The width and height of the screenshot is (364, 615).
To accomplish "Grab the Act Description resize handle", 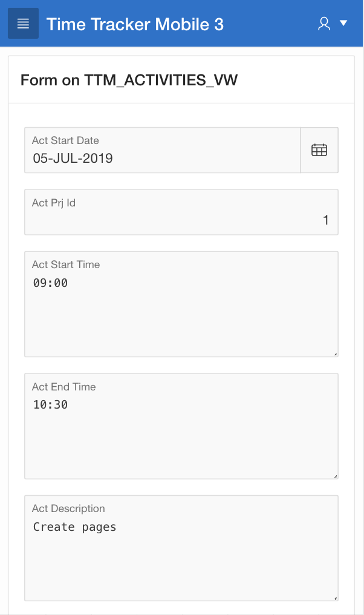I will 336,597.
